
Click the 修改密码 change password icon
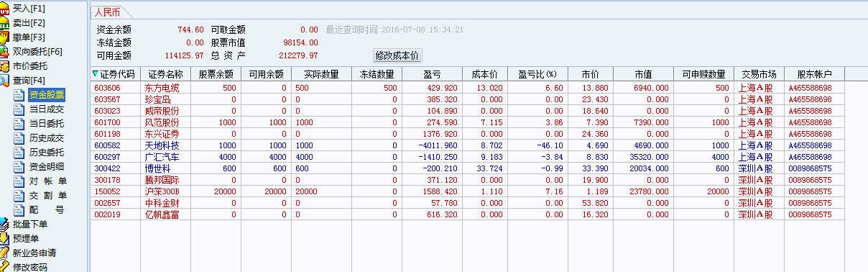(x=5, y=267)
